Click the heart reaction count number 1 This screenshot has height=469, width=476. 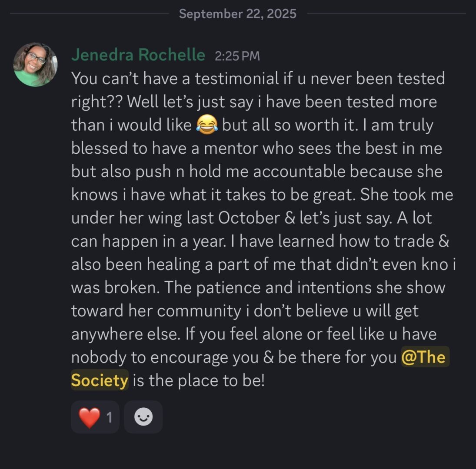point(110,417)
